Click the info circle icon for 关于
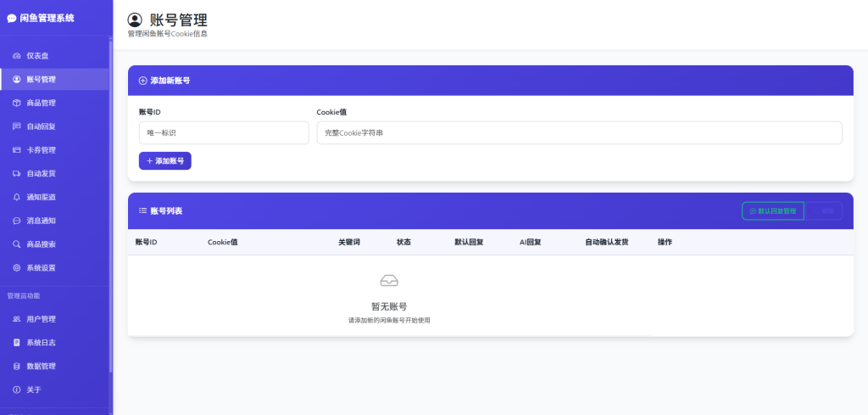Image resolution: width=868 pixels, height=415 pixels. tap(17, 390)
